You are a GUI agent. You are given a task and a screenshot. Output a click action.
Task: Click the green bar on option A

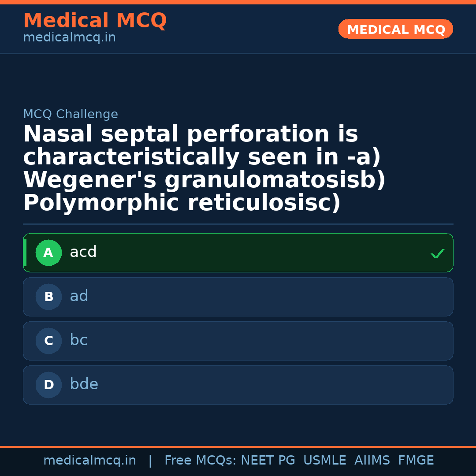click(25, 253)
